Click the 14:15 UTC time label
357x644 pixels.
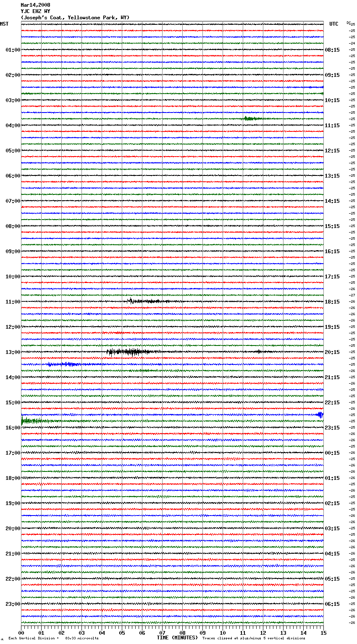click(332, 201)
